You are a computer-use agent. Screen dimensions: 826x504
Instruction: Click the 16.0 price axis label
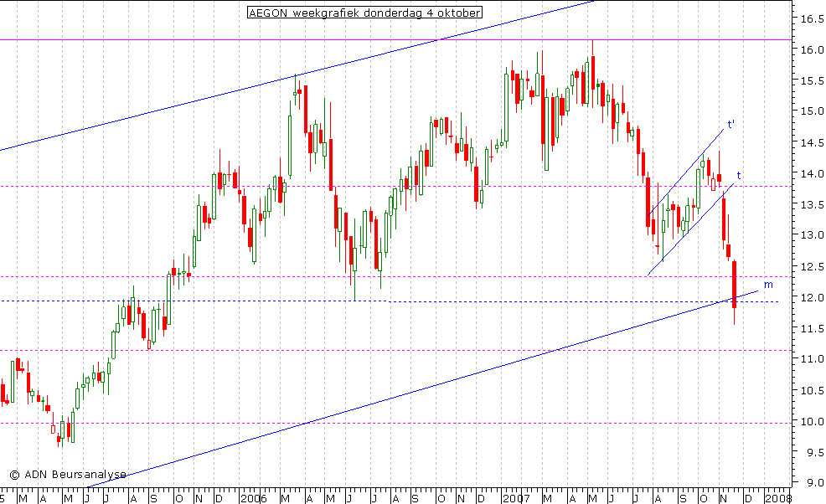pos(812,50)
